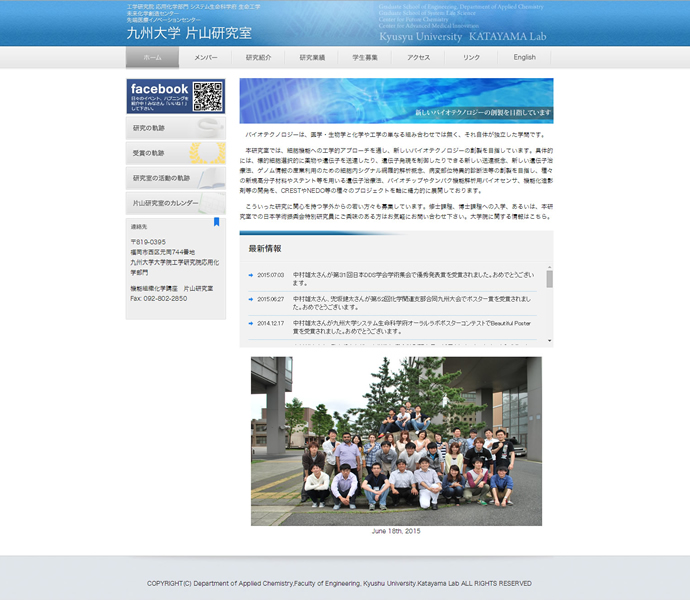Open the 2015.07.03 news entry text
The height and width of the screenshot is (600, 690).
[413, 279]
